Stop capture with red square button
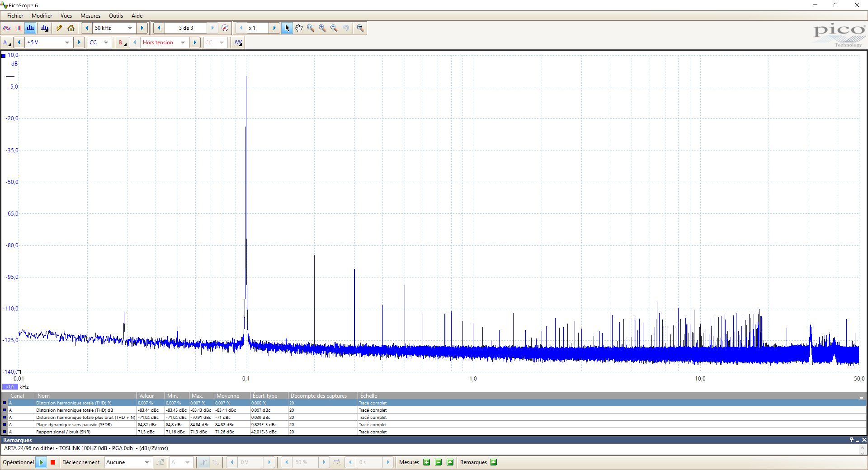Viewport: 868px width, 470px height. pos(53,462)
